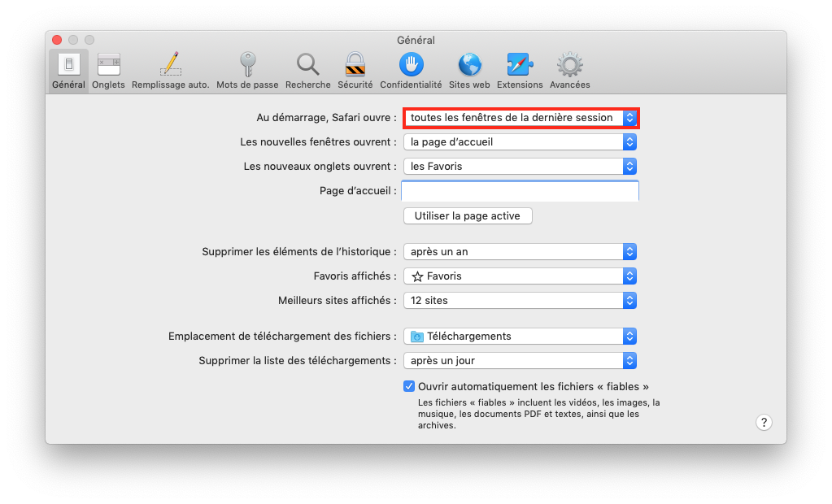Close the Général preferences window
This screenshot has width=832, height=504.
pyautogui.click(x=57, y=40)
